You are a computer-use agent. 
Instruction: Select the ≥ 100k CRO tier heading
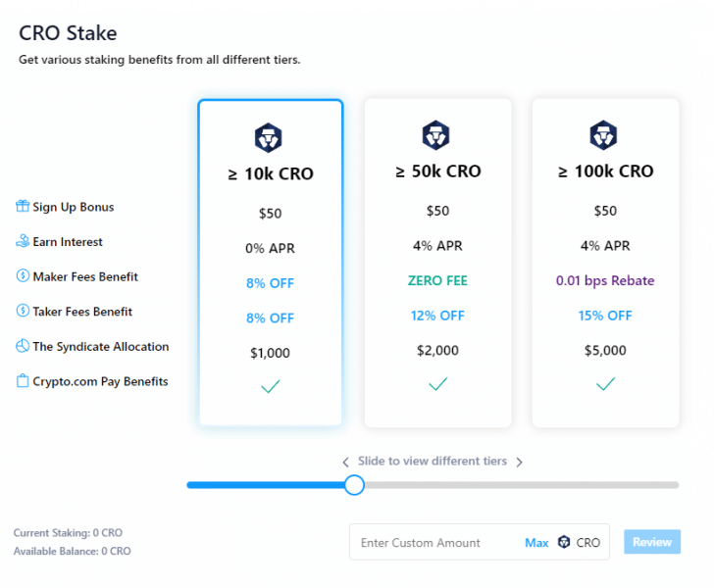pyautogui.click(x=605, y=171)
